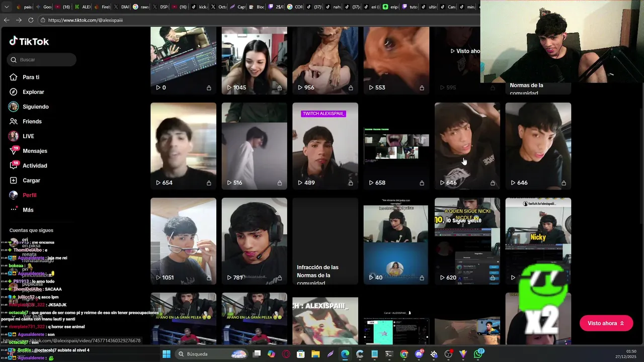The height and width of the screenshot is (362, 644).
Task: Open Opera browser from the taskbar
Action: click(286, 354)
